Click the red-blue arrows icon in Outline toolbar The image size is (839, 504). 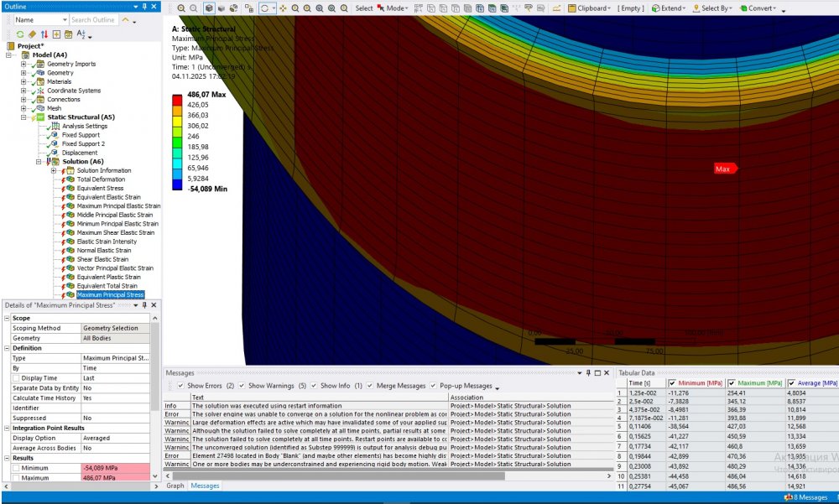click(x=44, y=34)
